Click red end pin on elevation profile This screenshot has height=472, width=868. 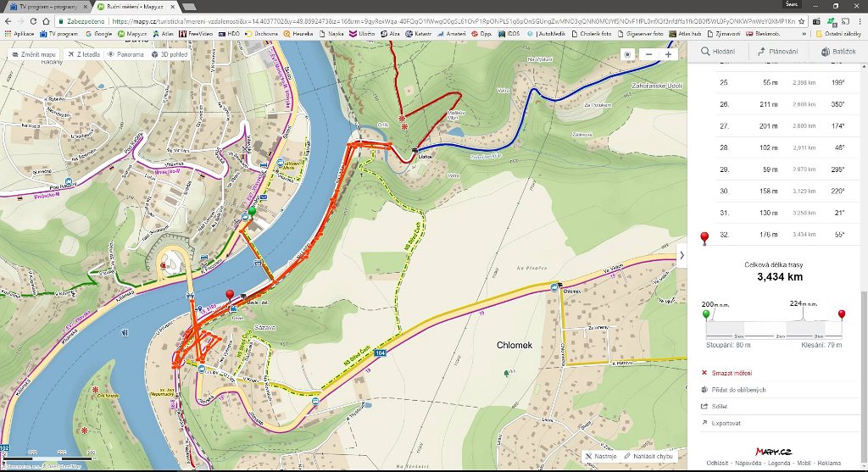click(x=842, y=315)
